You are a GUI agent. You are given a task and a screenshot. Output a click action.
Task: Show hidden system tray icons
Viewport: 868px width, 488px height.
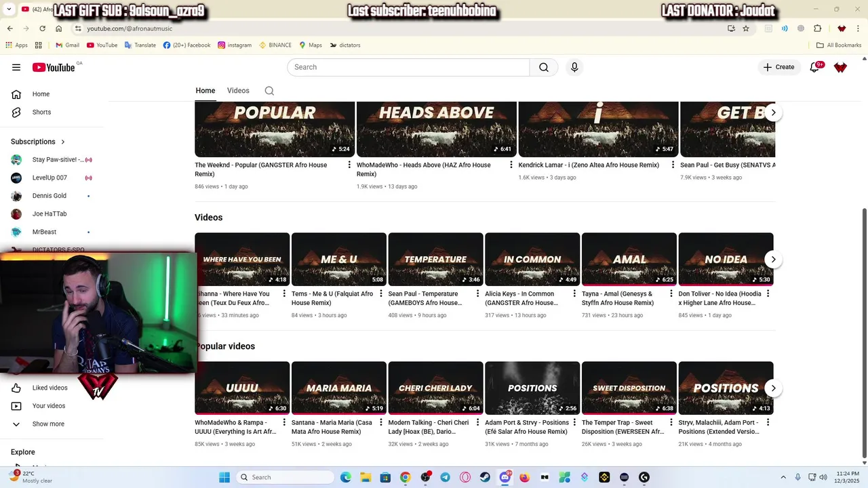(783, 477)
